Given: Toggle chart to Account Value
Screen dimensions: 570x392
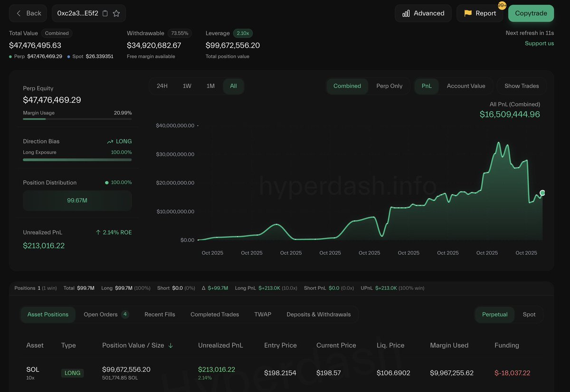Looking at the screenshot, I should [465, 86].
